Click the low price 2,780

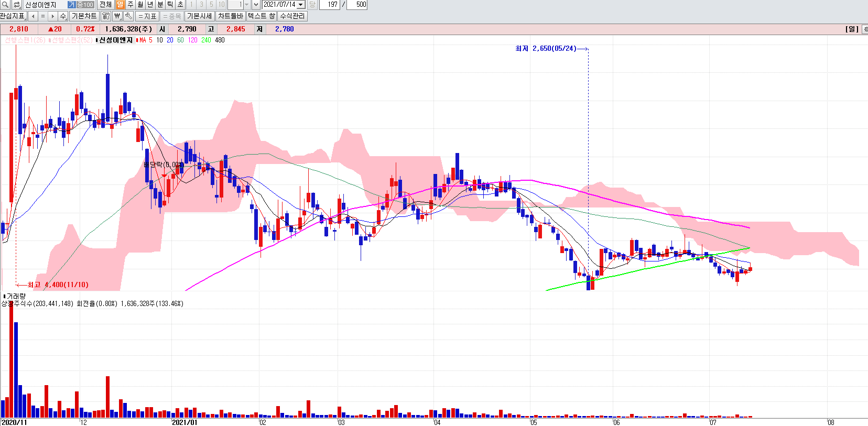click(284, 29)
